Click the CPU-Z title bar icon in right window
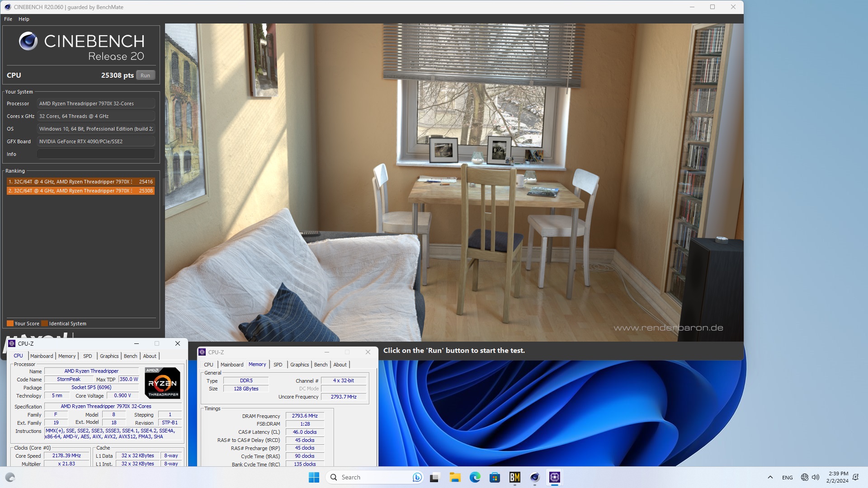The width and height of the screenshot is (868, 488). (x=202, y=352)
